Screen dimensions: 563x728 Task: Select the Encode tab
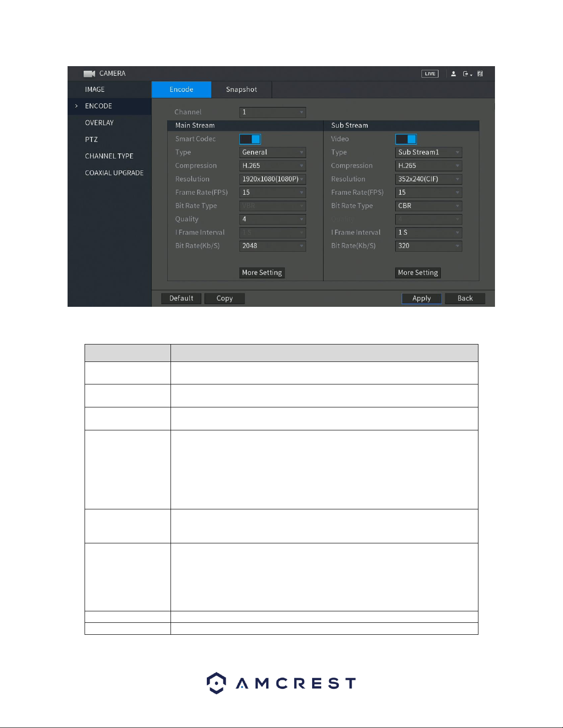tap(182, 90)
